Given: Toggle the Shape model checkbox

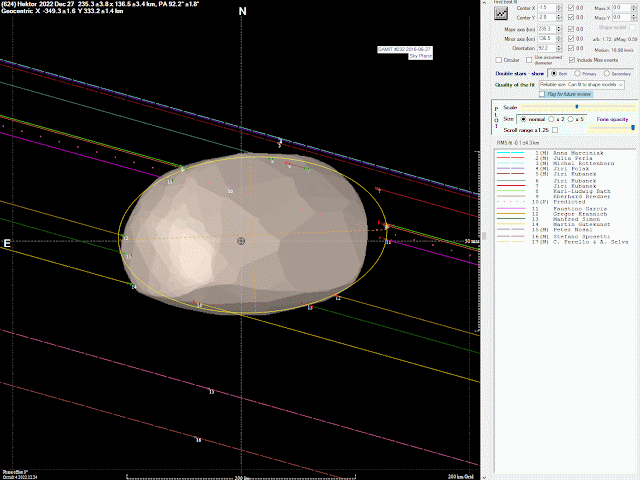Looking at the screenshot, I should coord(632,27).
